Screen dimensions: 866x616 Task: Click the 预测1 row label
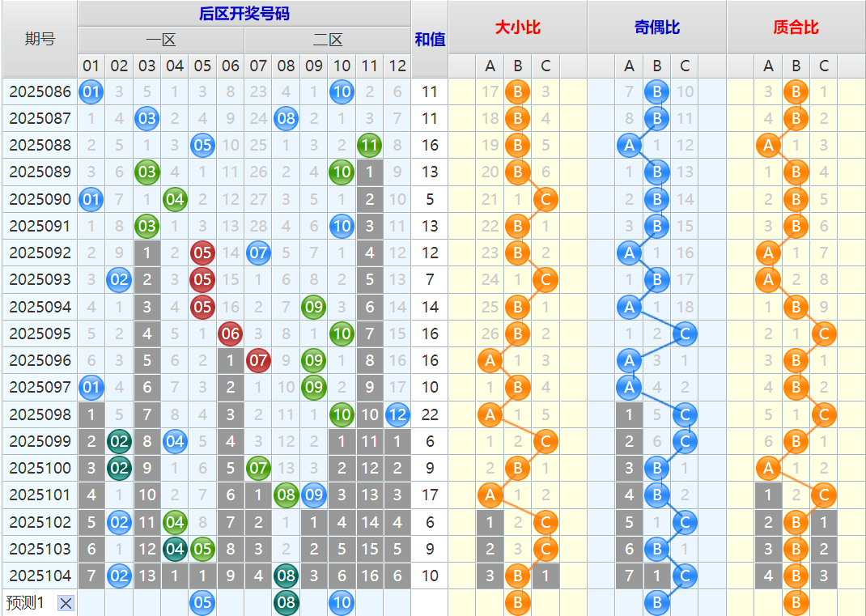25,603
